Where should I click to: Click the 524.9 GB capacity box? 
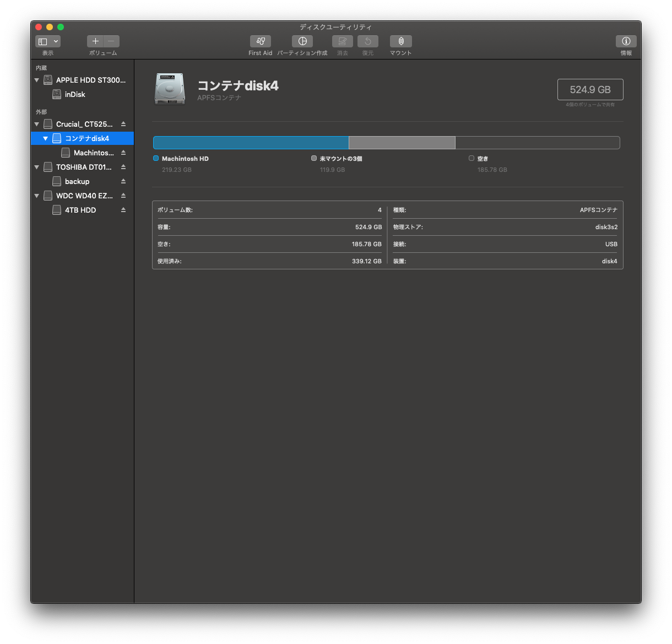(x=590, y=89)
